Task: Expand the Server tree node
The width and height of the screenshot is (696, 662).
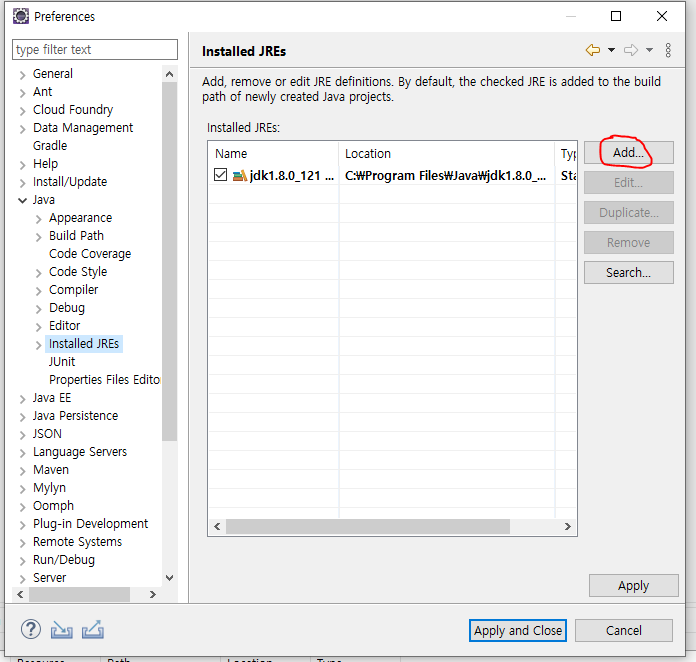Action: [23, 579]
